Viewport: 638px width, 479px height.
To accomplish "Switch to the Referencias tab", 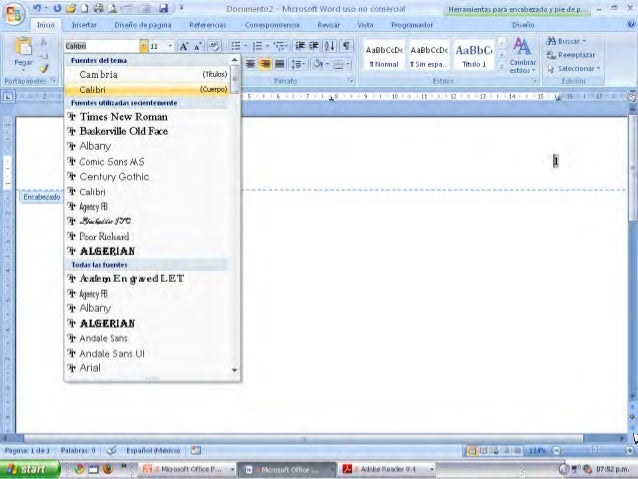I will click(208, 25).
